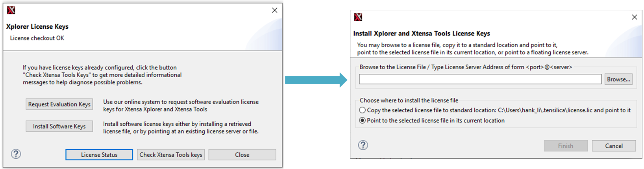Image resolution: width=644 pixels, height=169 pixels.
Task: Open help in the Install License Keys dialog
Action: coord(363,145)
